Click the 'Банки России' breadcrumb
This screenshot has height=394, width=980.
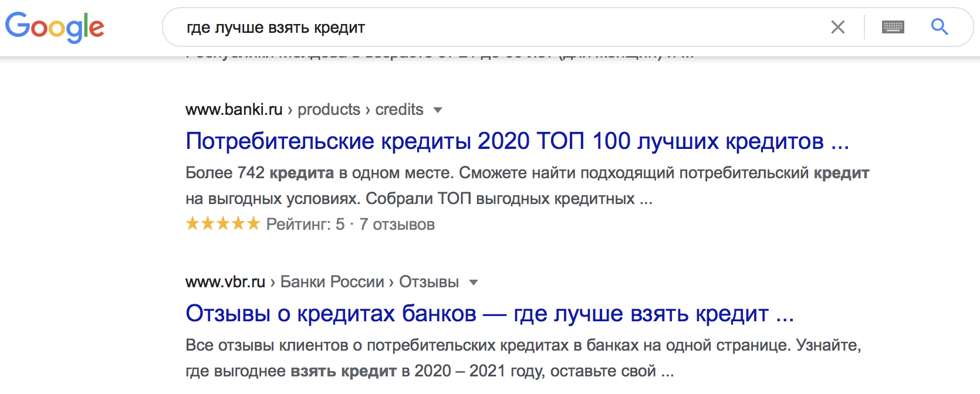pos(332,282)
